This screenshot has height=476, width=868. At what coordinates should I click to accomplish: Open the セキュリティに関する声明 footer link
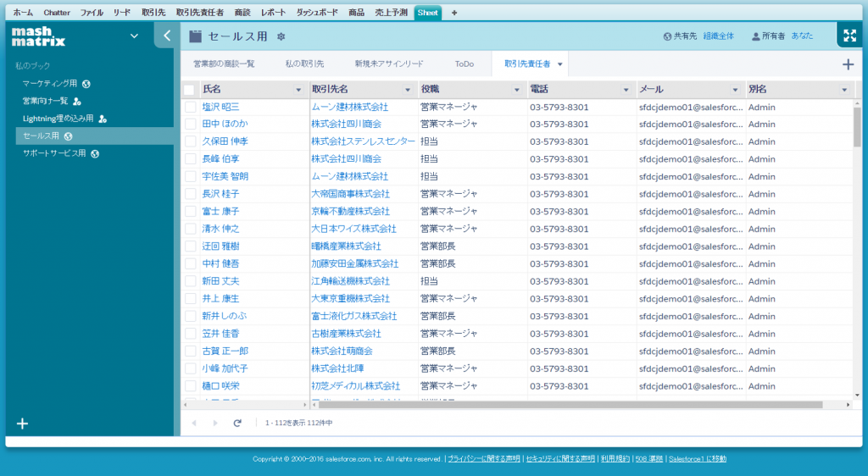[x=560, y=459]
